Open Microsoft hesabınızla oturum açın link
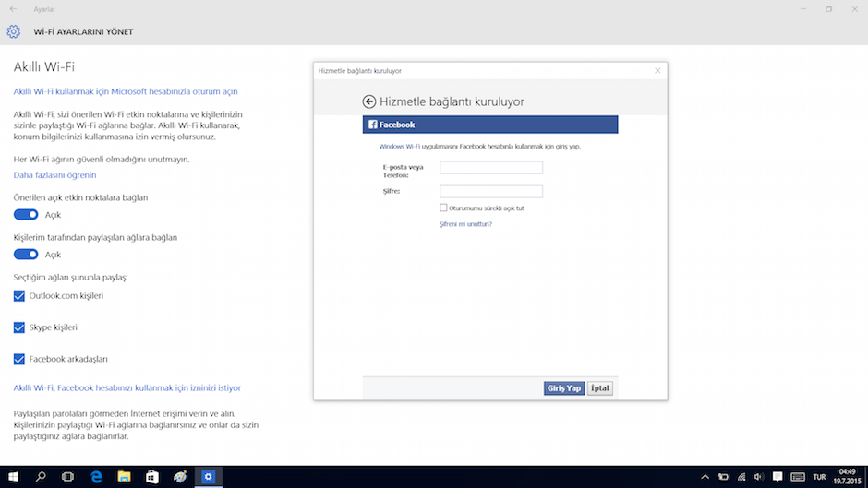The image size is (868, 488). coord(126,91)
